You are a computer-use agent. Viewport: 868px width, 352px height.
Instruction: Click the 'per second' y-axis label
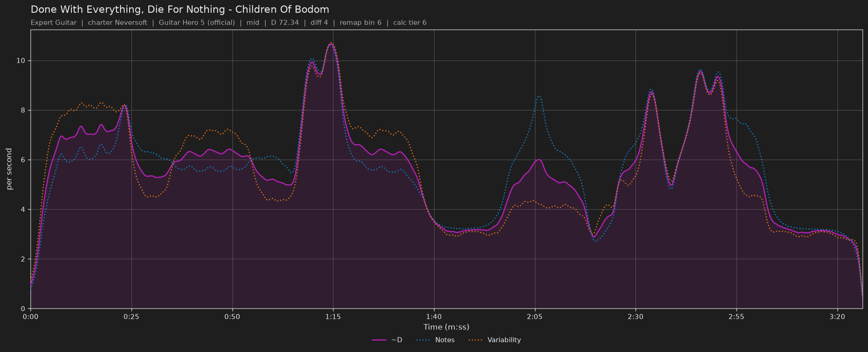(10, 169)
